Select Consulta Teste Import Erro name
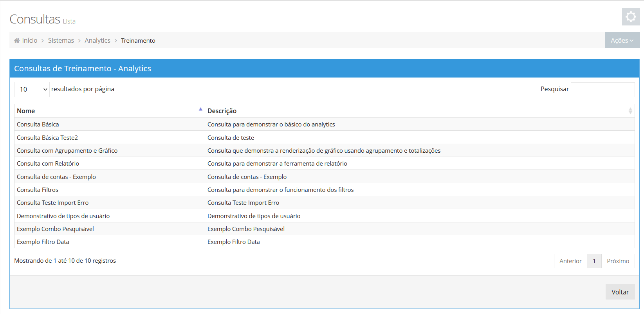644x314 pixels. pyautogui.click(x=52, y=203)
